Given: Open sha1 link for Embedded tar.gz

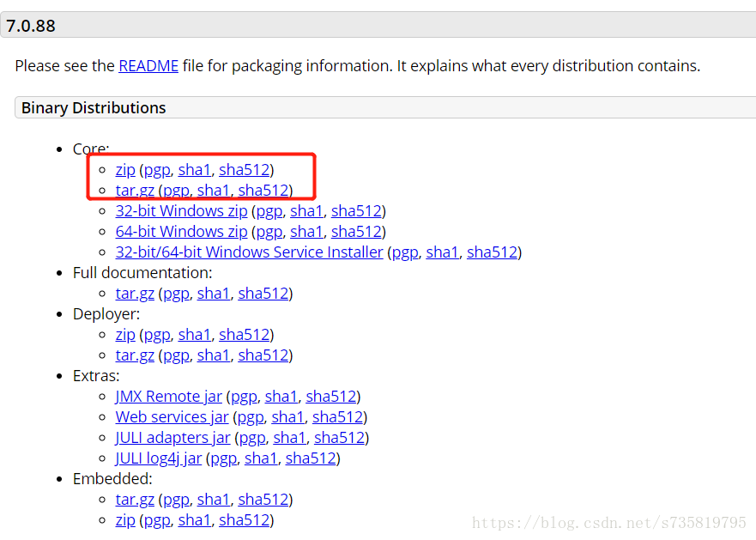Looking at the screenshot, I should pos(214,500).
